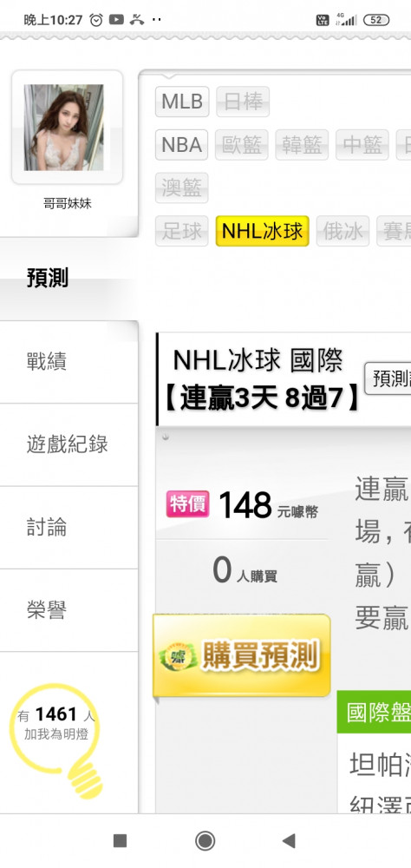Tap the Android back navigation icon

tap(289, 841)
